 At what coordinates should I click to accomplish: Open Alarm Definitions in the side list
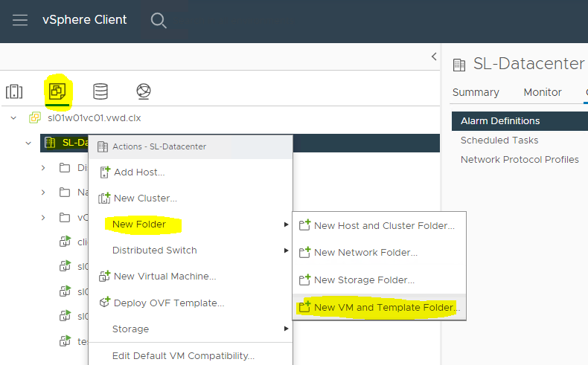coord(520,121)
